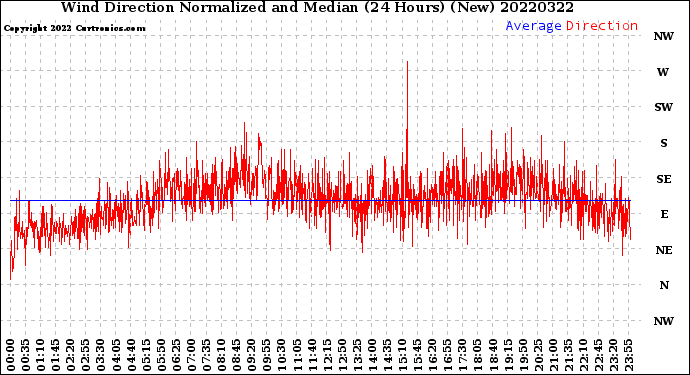Click the 15:45 time label
690x375 pixels.
(x=417, y=355)
